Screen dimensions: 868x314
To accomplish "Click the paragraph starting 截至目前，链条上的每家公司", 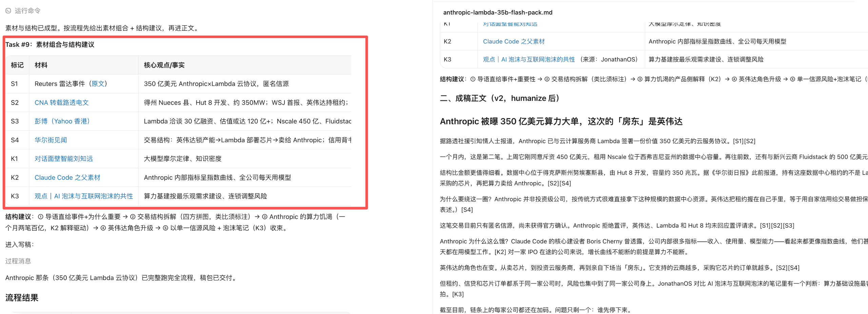I will point(535,310).
